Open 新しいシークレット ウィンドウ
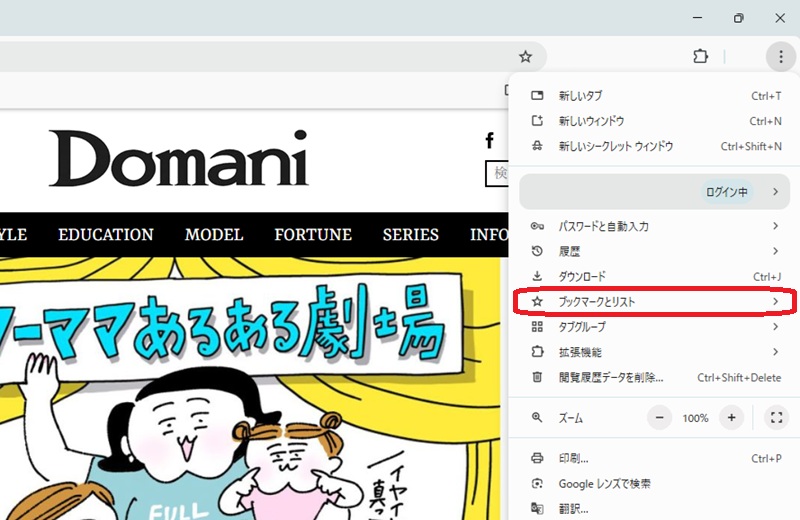The image size is (800, 520). tap(654, 146)
